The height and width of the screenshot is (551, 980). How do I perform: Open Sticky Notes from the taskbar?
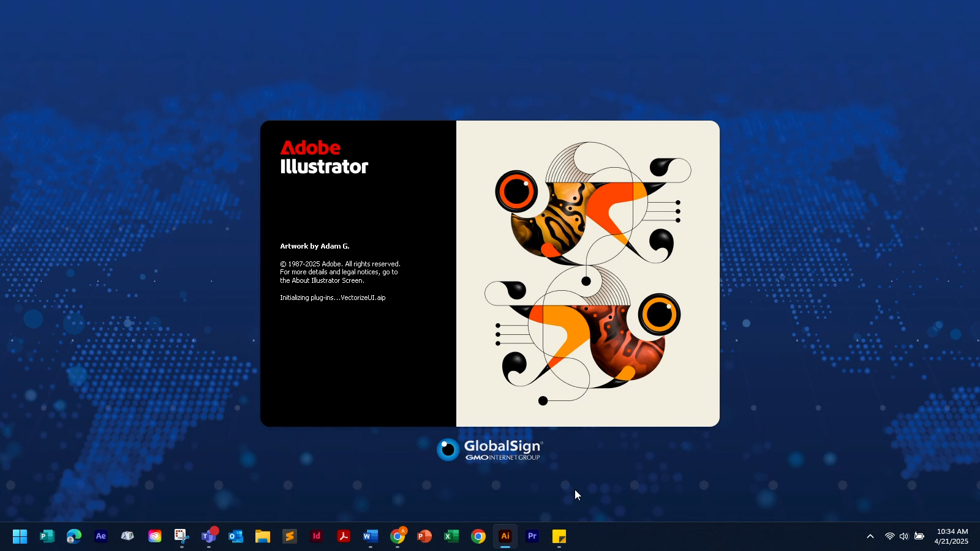pyautogui.click(x=559, y=536)
